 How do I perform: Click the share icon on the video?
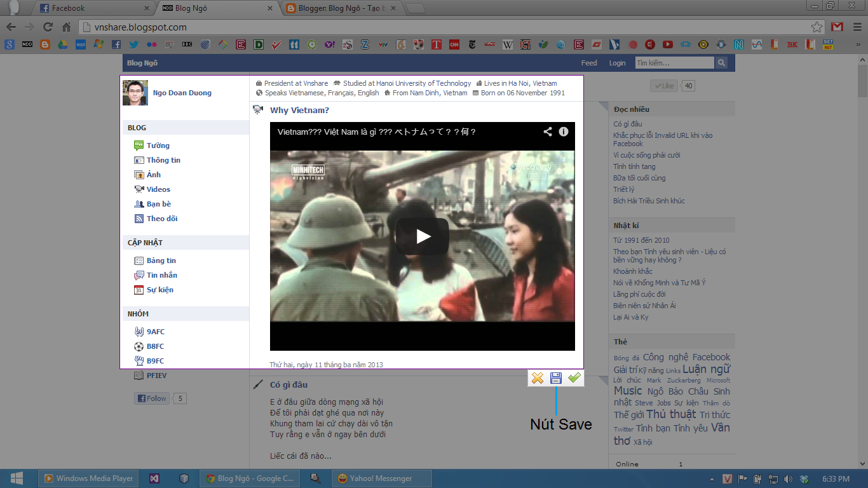(x=548, y=132)
